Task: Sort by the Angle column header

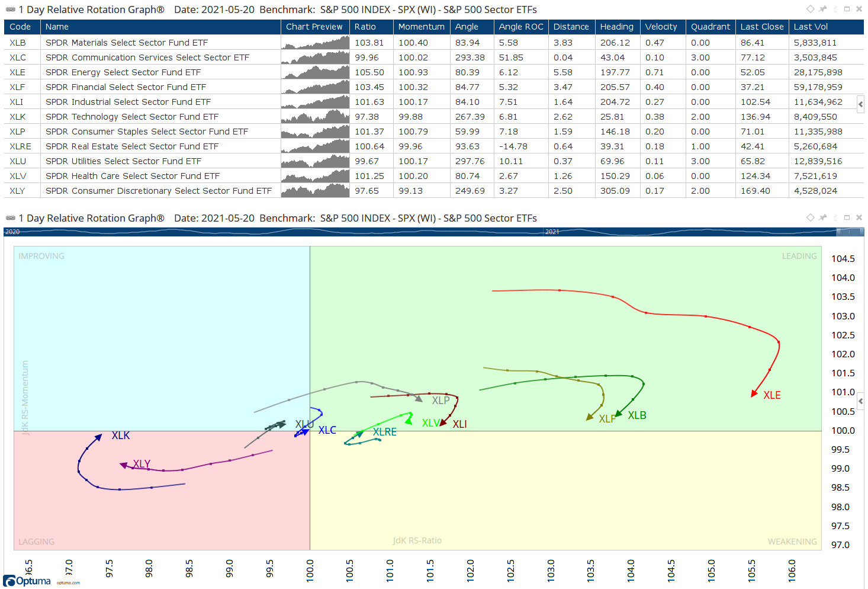Action: [x=472, y=27]
